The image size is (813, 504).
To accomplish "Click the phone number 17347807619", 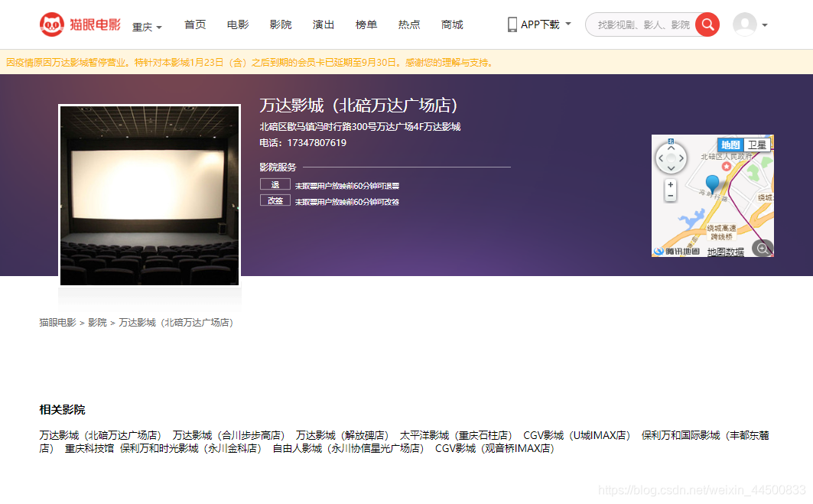I will pyautogui.click(x=317, y=142).
